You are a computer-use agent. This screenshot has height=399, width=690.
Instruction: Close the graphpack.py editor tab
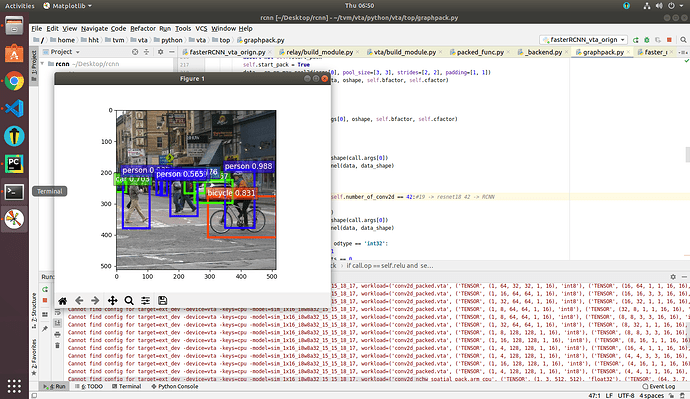tap(628, 52)
